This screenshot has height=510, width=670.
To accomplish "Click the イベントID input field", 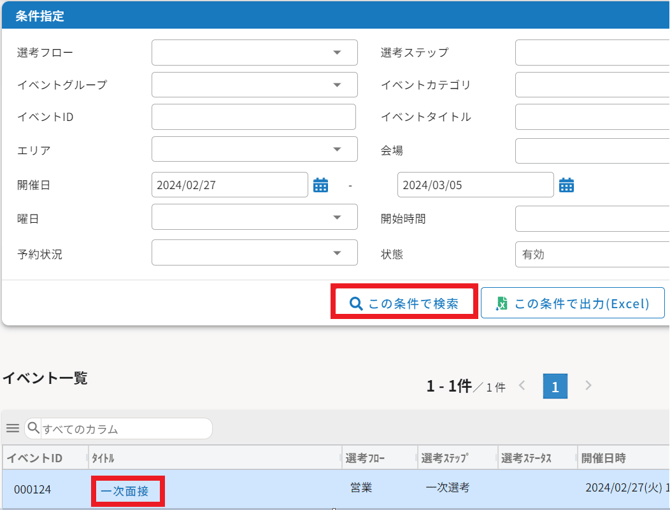I will click(254, 117).
